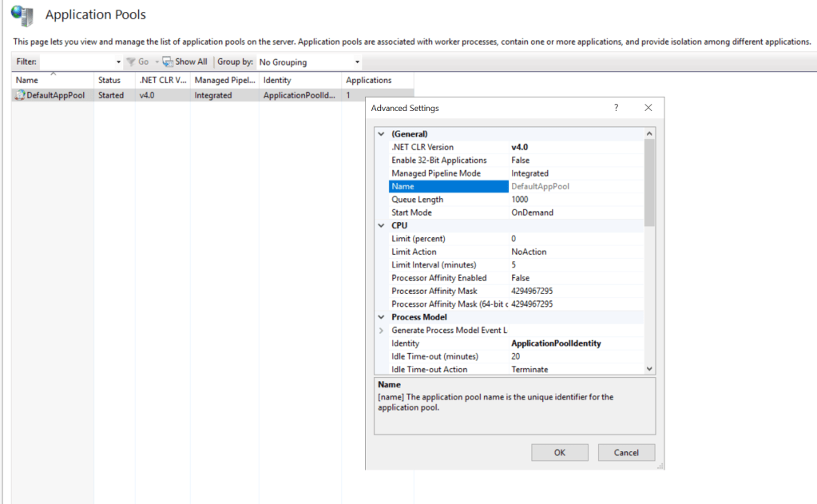Click scroll up arrow in settings grid
The width and height of the screenshot is (817, 504).
pyautogui.click(x=649, y=134)
